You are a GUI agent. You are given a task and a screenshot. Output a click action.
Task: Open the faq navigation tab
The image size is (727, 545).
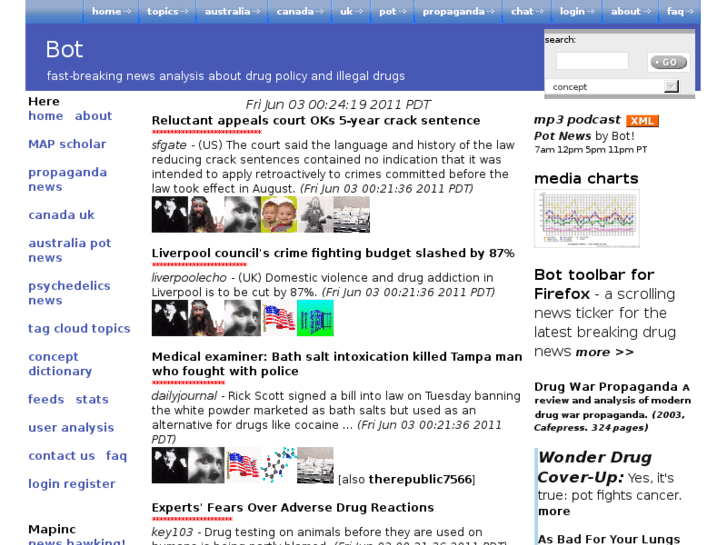click(x=680, y=12)
